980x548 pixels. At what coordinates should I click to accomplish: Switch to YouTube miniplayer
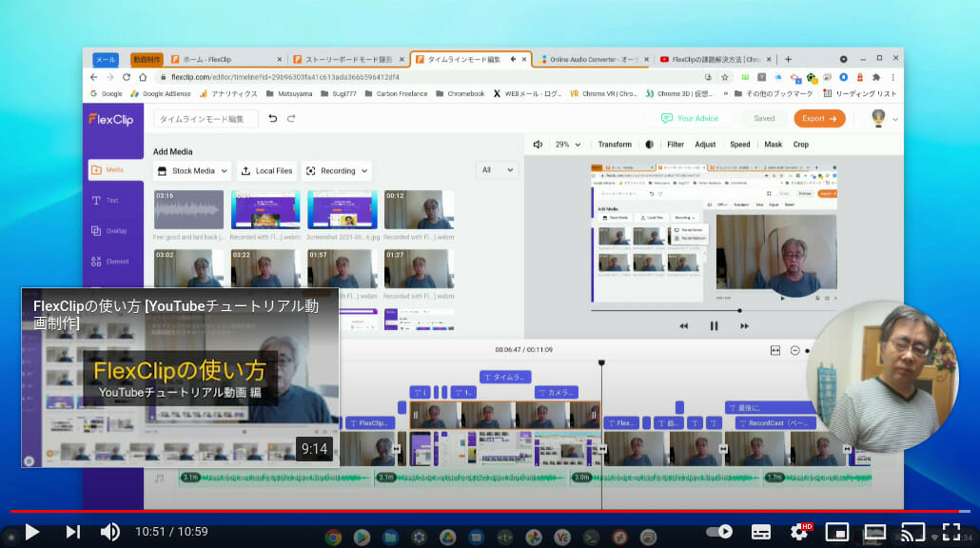coord(837,532)
